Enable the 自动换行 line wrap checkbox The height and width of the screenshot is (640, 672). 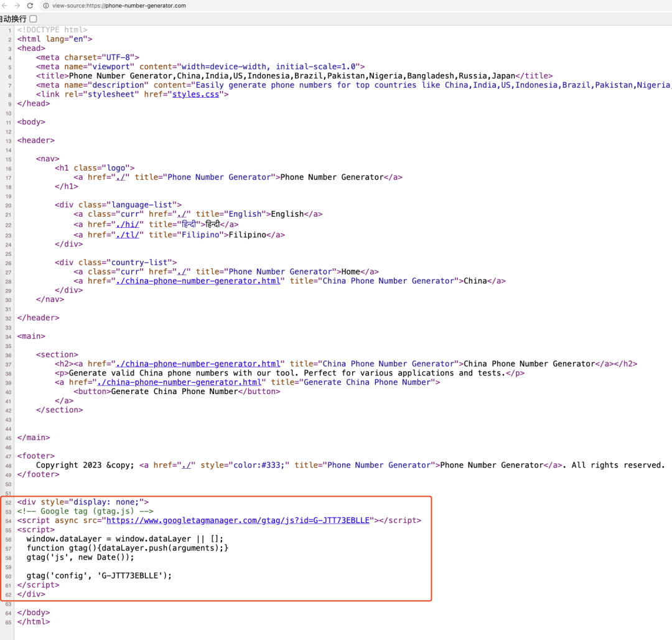click(x=33, y=19)
